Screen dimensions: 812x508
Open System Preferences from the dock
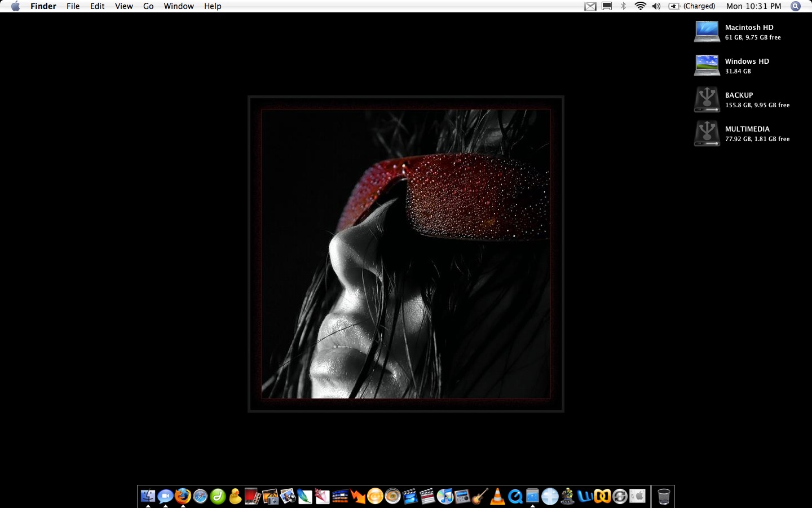click(637, 496)
